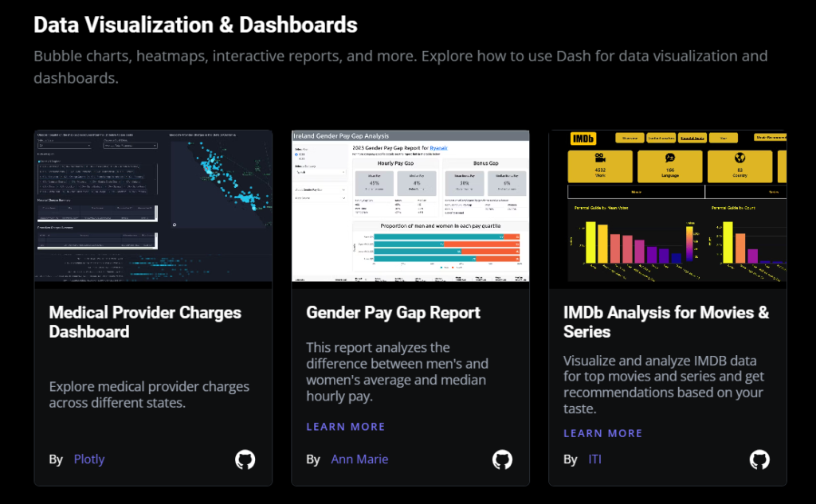Click LEARN MORE under Gender Pay Gap Report
Viewport: 816px width, 504px height.
click(345, 427)
